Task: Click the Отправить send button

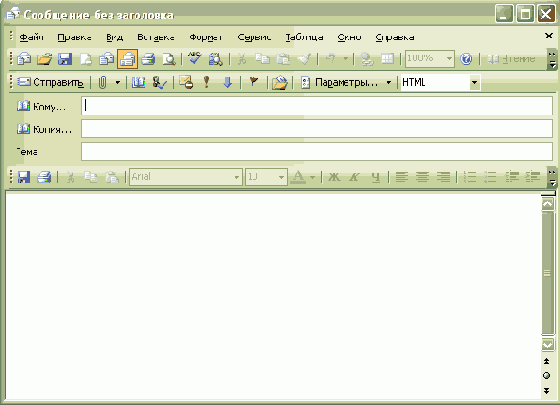Action: pyautogui.click(x=51, y=82)
